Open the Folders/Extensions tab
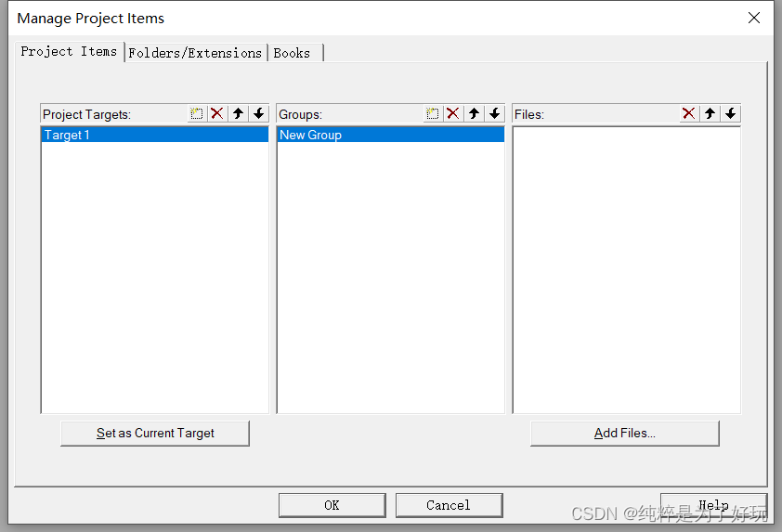The image size is (782, 532). (x=195, y=53)
